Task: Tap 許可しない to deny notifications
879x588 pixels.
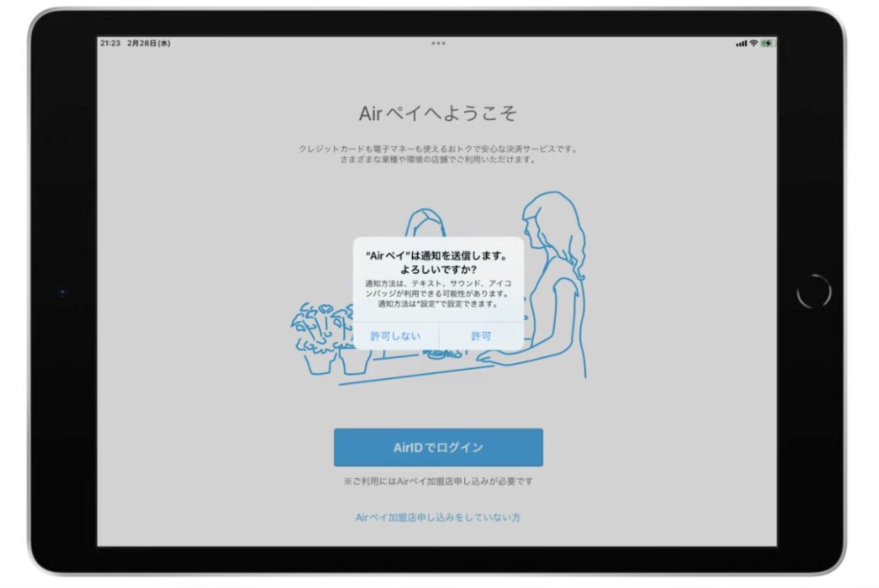Action: coord(396,336)
